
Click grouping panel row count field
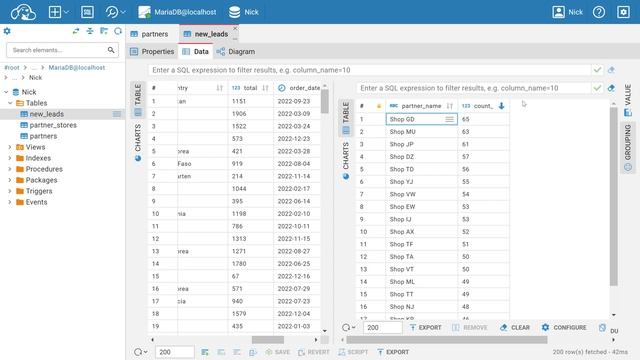pyautogui.click(x=382, y=327)
